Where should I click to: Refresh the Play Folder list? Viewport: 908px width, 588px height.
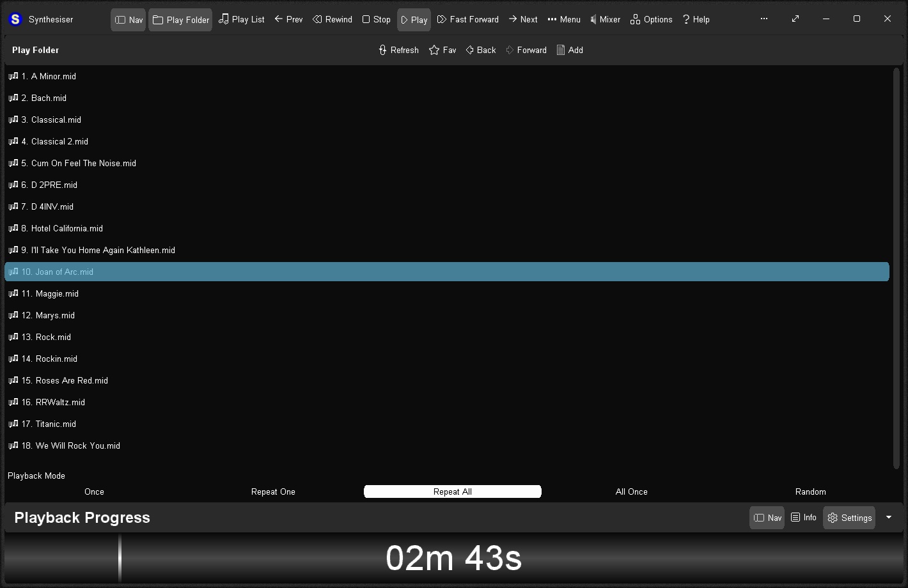[398, 50]
